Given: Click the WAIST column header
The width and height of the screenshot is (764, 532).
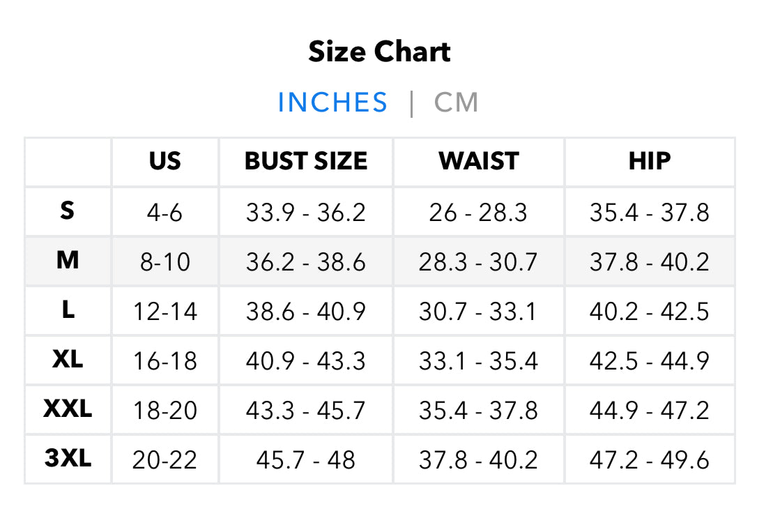Looking at the screenshot, I should click(x=478, y=162).
